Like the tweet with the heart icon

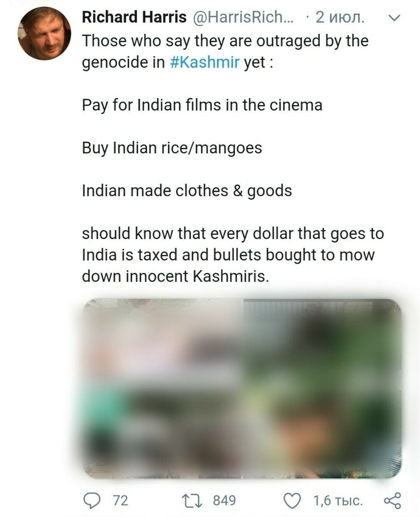tap(292, 500)
